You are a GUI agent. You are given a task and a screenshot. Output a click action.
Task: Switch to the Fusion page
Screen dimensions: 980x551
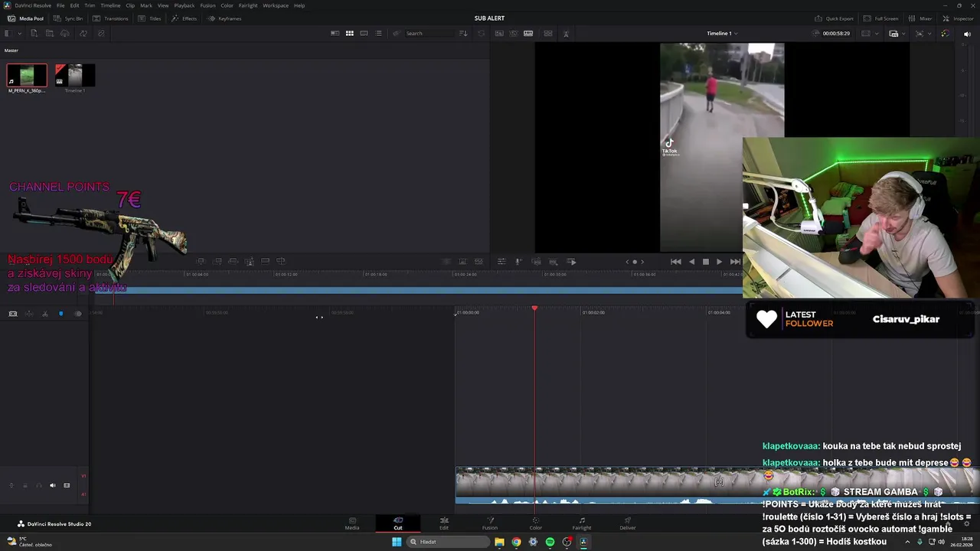click(490, 523)
